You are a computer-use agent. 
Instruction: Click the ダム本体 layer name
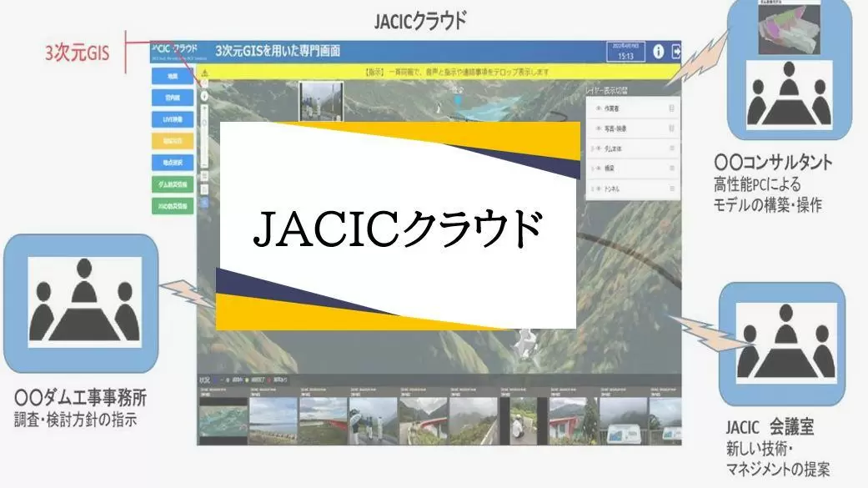(613, 148)
